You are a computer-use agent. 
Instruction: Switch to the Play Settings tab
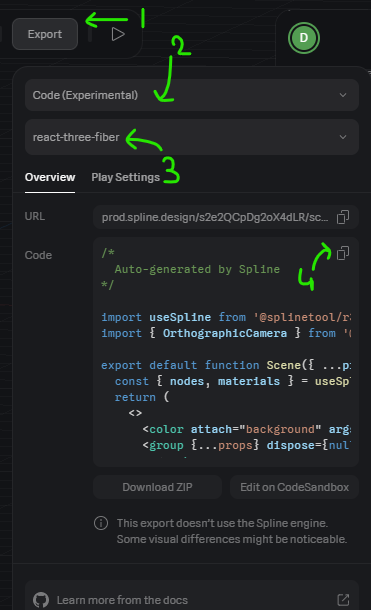coord(126,177)
